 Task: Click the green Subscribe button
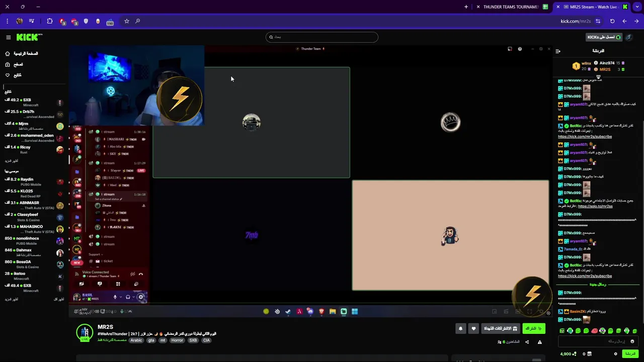pos(534,328)
